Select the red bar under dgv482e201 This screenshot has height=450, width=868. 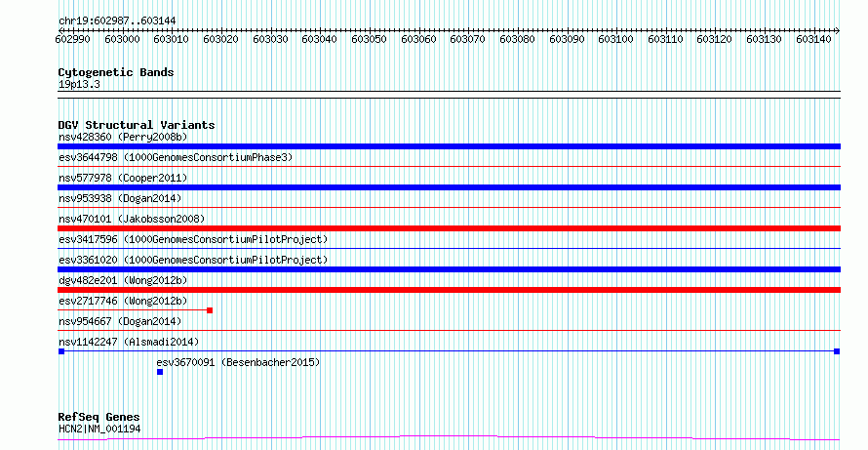tap(449, 290)
